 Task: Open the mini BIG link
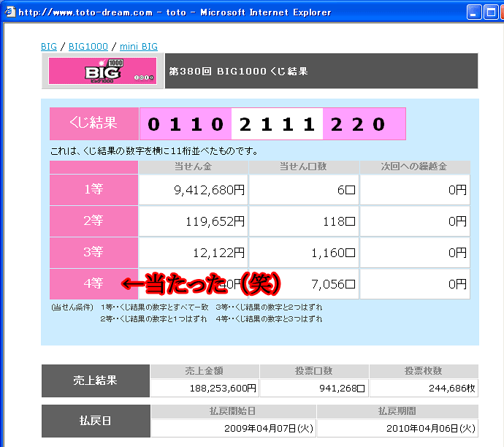tap(139, 47)
